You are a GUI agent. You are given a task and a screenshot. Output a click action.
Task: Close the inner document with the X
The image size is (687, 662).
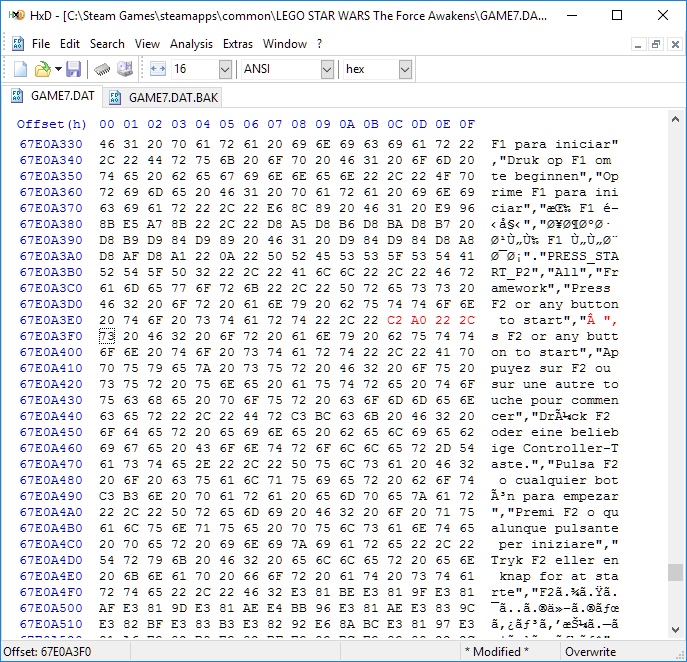pos(675,44)
